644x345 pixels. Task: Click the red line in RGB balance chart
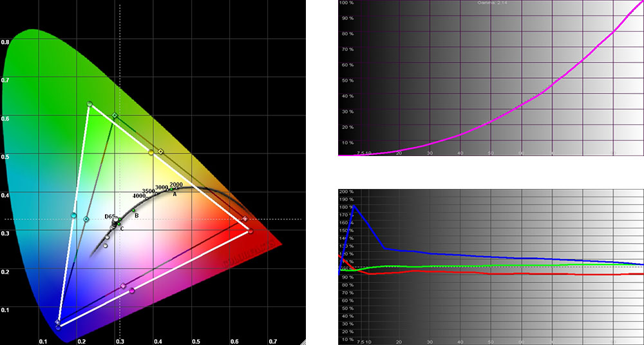(x=483, y=273)
